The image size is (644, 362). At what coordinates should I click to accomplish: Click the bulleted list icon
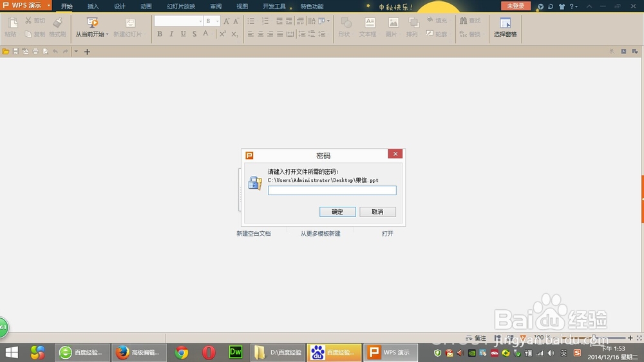click(251, 21)
